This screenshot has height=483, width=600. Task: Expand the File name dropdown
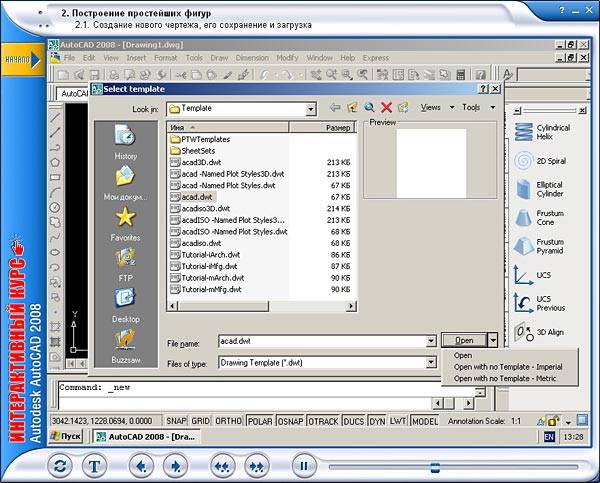431,341
